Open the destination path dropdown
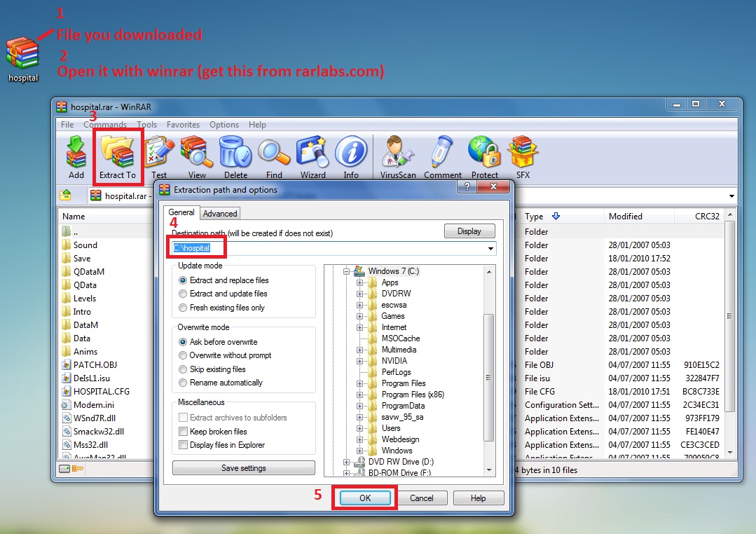The height and width of the screenshot is (534, 756). 490,248
